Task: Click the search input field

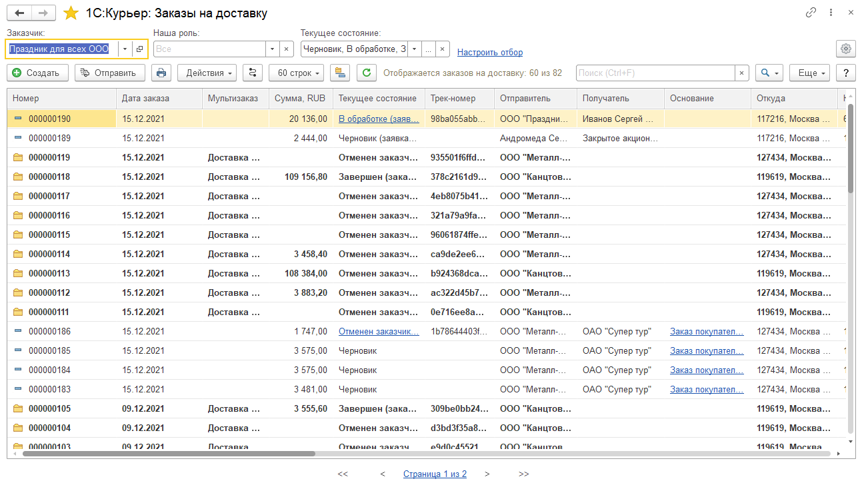Action: 655,73
